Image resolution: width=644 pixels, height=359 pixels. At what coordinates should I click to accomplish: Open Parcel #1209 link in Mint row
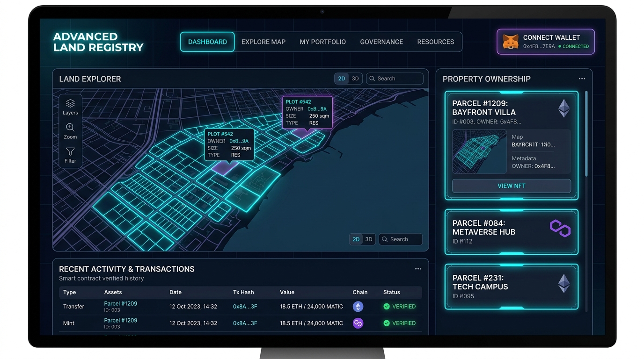(x=121, y=320)
